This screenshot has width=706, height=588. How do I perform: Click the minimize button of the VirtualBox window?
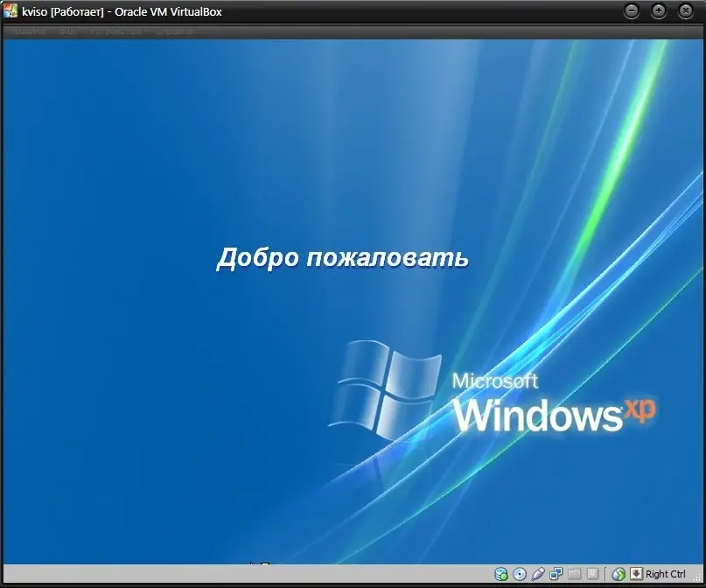point(632,11)
